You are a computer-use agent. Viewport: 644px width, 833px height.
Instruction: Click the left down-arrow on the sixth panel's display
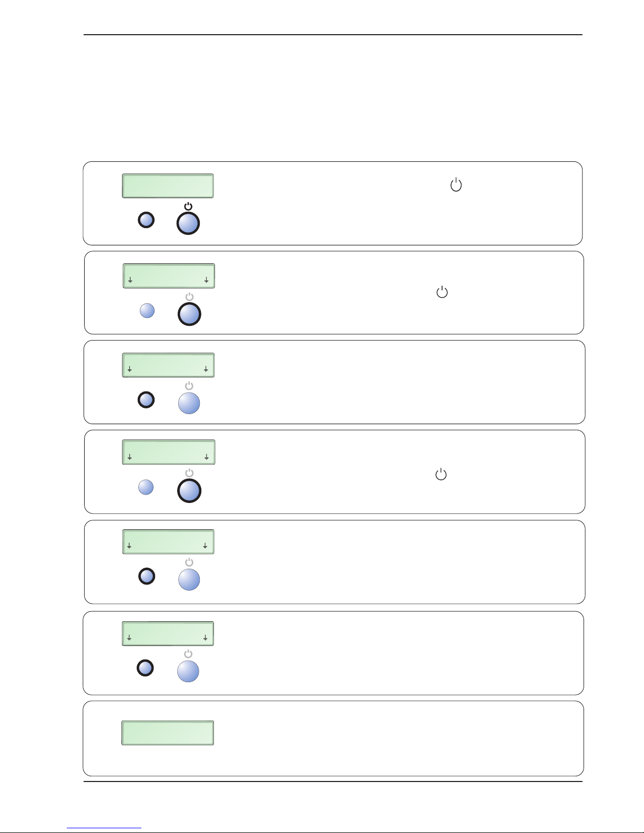point(129,638)
